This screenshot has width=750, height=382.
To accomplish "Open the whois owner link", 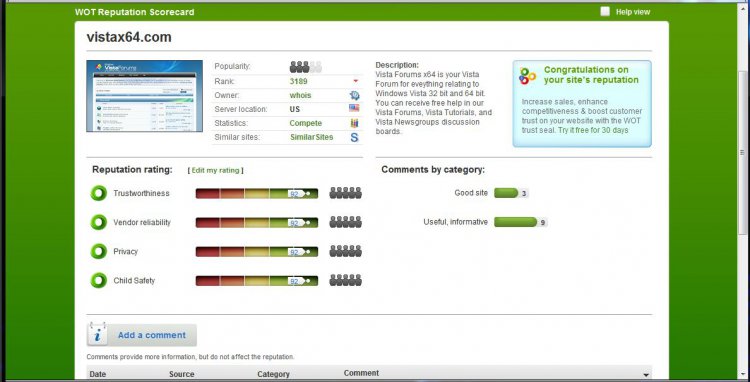I will click(x=300, y=95).
